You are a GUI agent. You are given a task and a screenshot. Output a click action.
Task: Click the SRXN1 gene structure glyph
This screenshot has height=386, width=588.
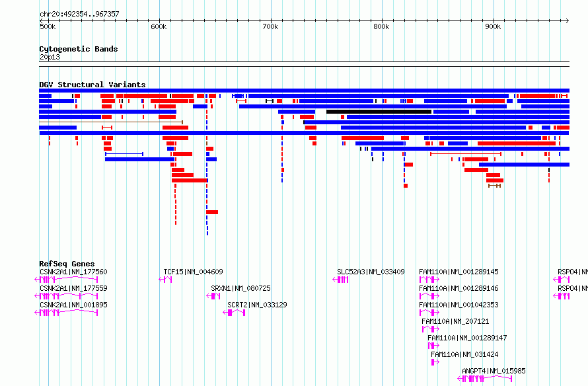coord(213,296)
